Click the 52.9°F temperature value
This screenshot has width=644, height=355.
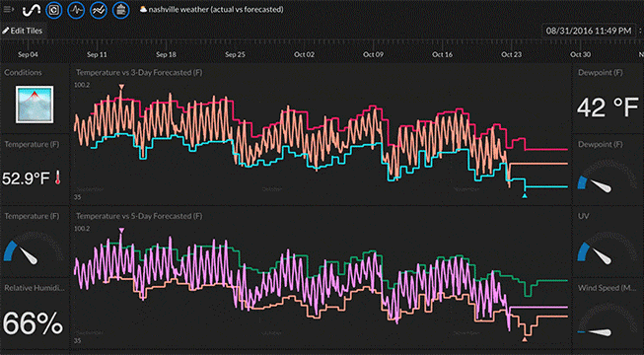[x=26, y=178]
